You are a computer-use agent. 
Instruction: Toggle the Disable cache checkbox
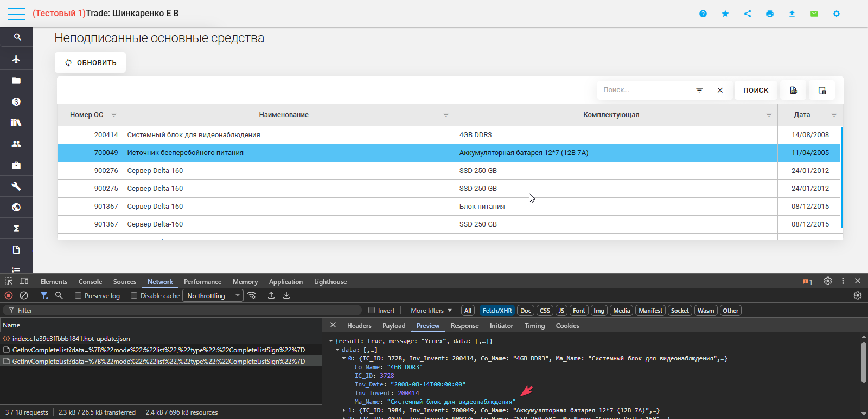pyautogui.click(x=134, y=295)
